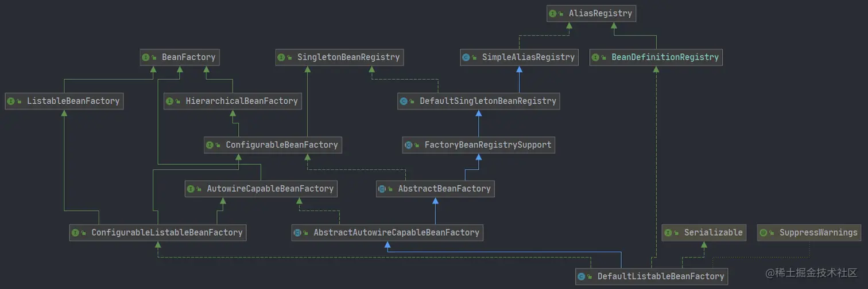
Task: Click the abstract class icon beside FactoryBeanRegistrySupport
Action: 409,146
